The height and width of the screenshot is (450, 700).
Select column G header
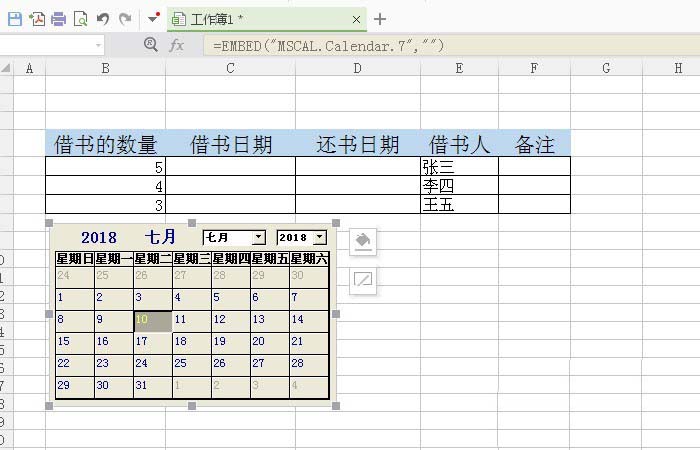(x=606, y=68)
